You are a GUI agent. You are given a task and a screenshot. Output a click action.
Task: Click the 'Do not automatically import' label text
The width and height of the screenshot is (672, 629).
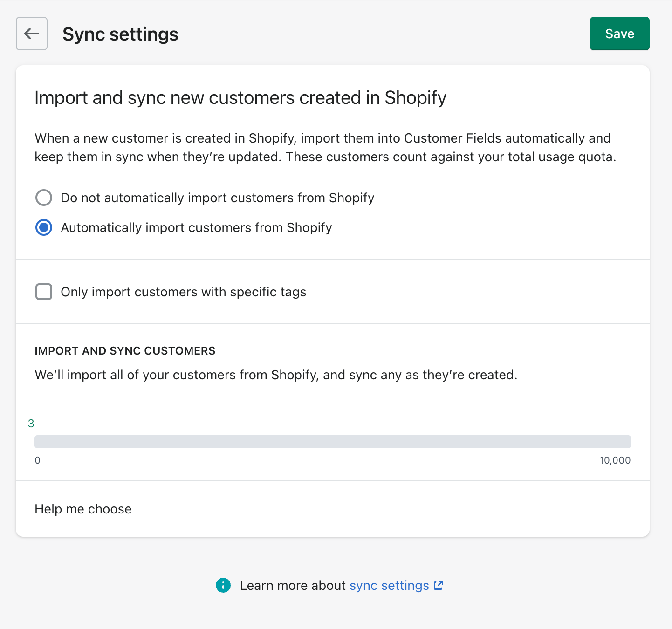tap(217, 198)
